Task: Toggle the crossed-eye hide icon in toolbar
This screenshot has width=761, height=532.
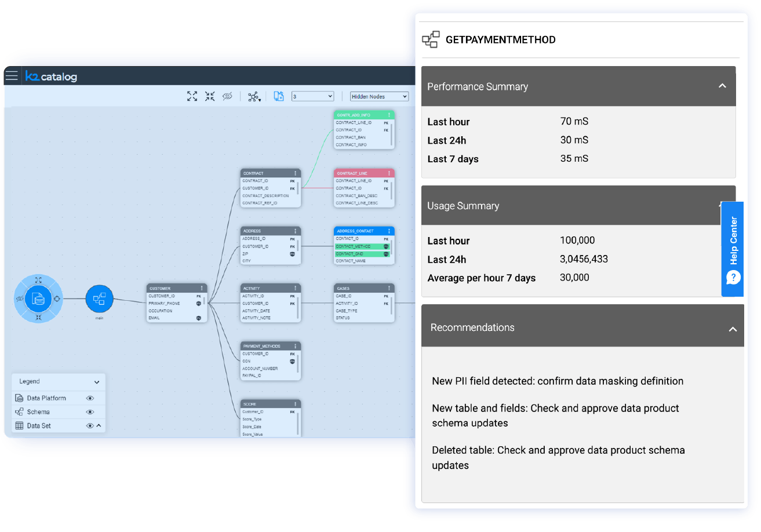Action: coord(227,96)
